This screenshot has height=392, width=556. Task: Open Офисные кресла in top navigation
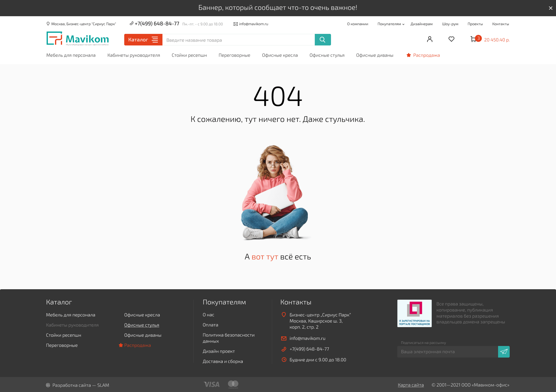(x=280, y=55)
